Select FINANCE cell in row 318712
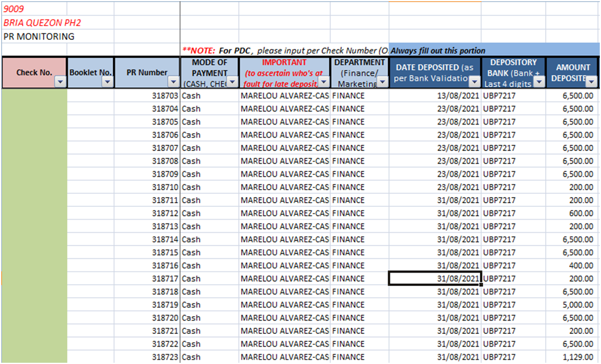Image resolution: width=601 pixels, height=364 pixels. 360,214
